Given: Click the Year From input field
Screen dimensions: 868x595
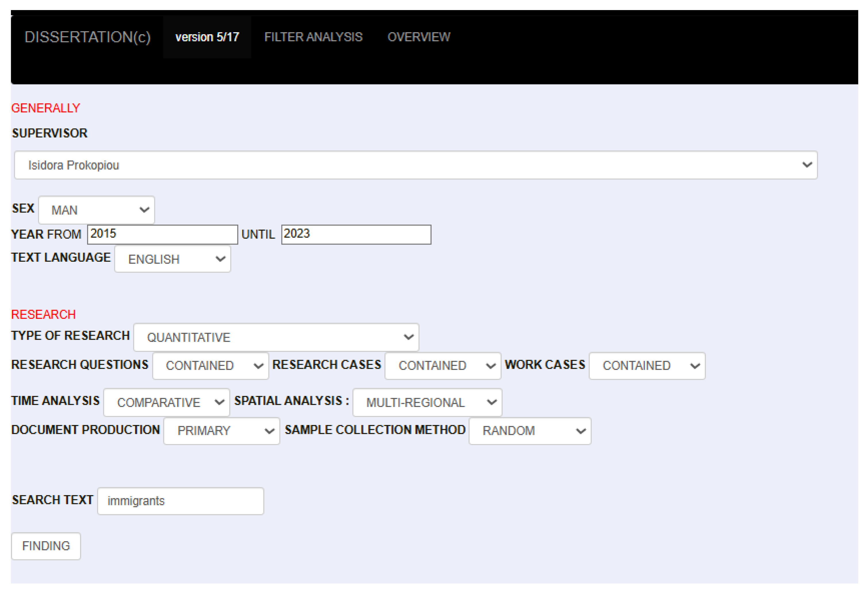Looking at the screenshot, I should (162, 234).
